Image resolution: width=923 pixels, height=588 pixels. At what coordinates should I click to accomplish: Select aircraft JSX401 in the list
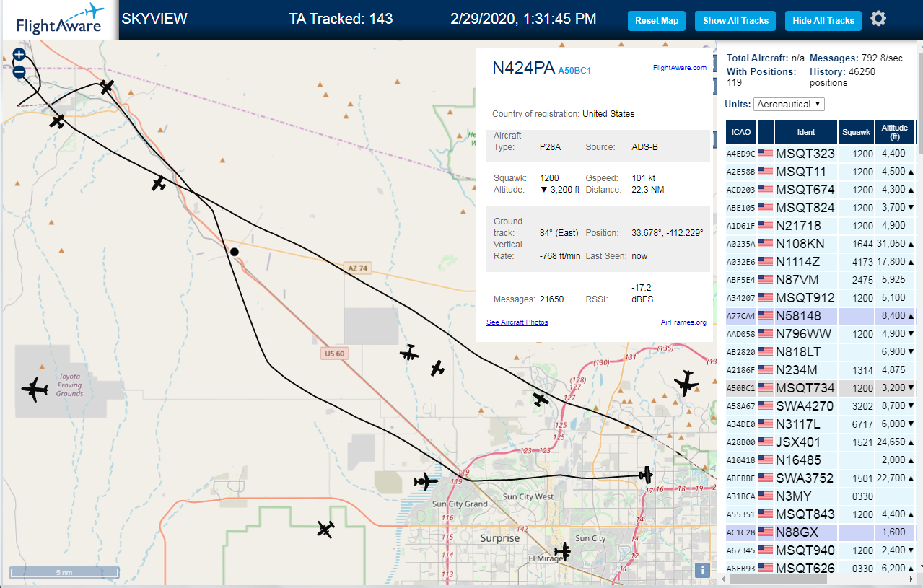pos(821,442)
